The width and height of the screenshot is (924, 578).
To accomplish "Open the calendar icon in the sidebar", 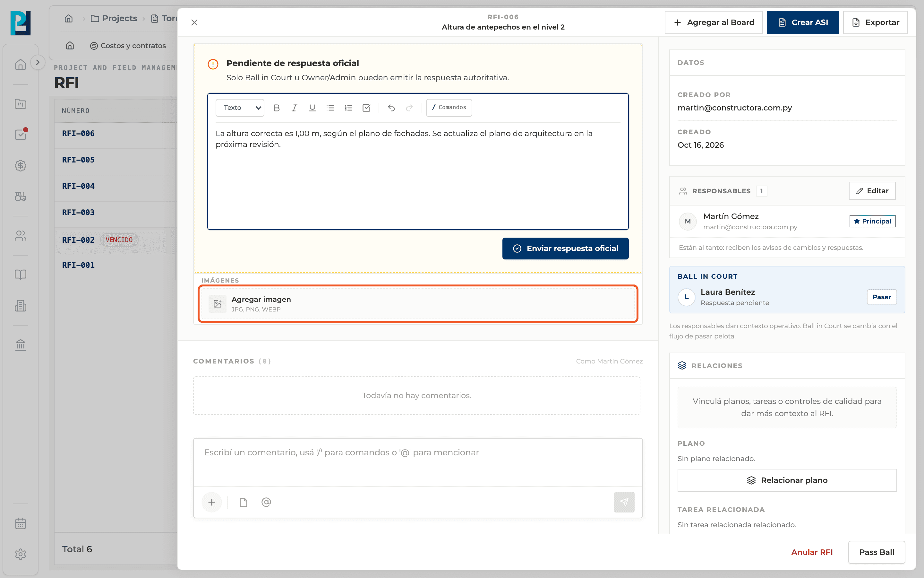I will point(21,523).
